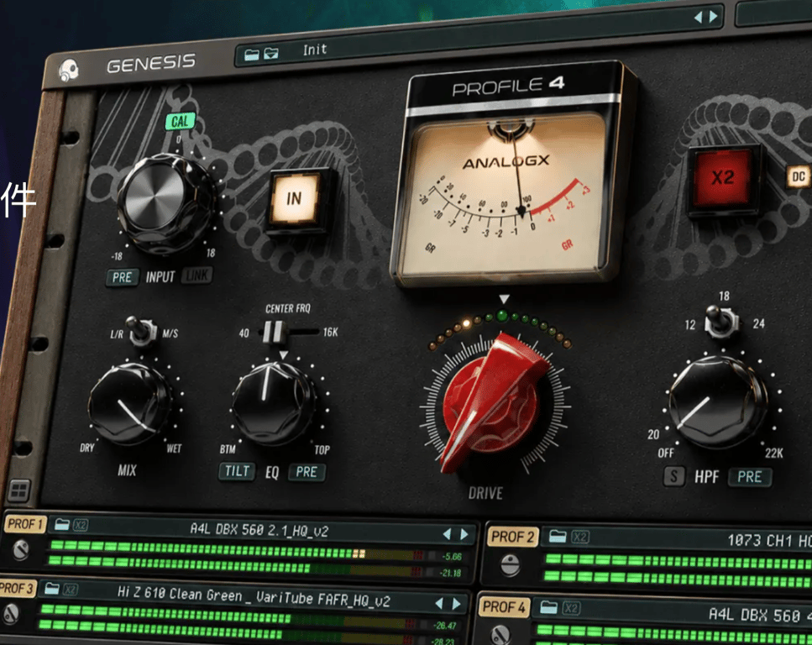Image resolution: width=812 pixels, height=645 pixels.
Task: Click the small PROF 1 level knob
Action: 20,549
